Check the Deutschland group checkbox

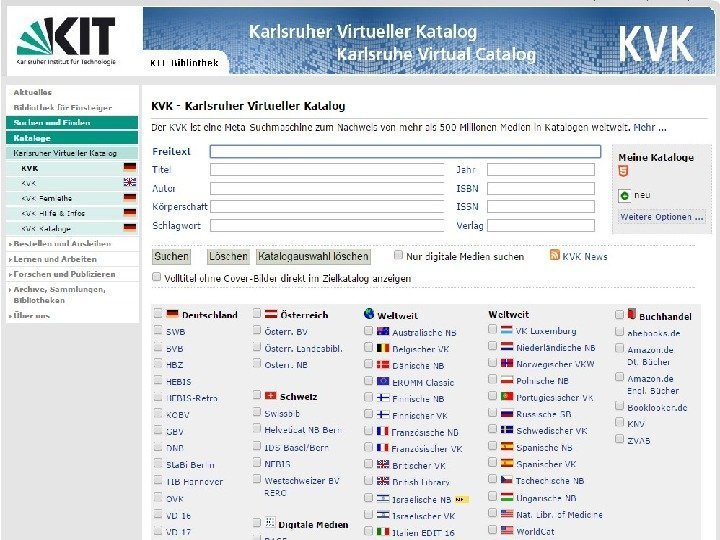click(158, 313)
